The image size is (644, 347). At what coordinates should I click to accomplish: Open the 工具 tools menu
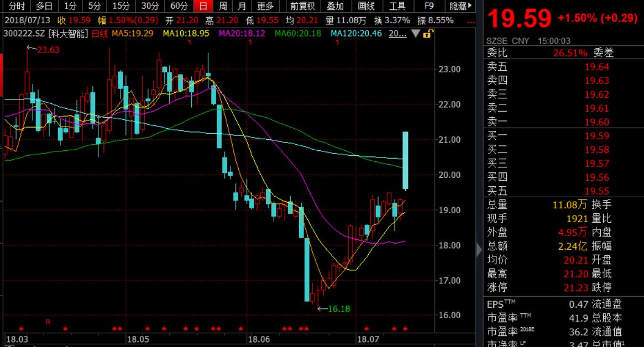click(x=397, y=6)
